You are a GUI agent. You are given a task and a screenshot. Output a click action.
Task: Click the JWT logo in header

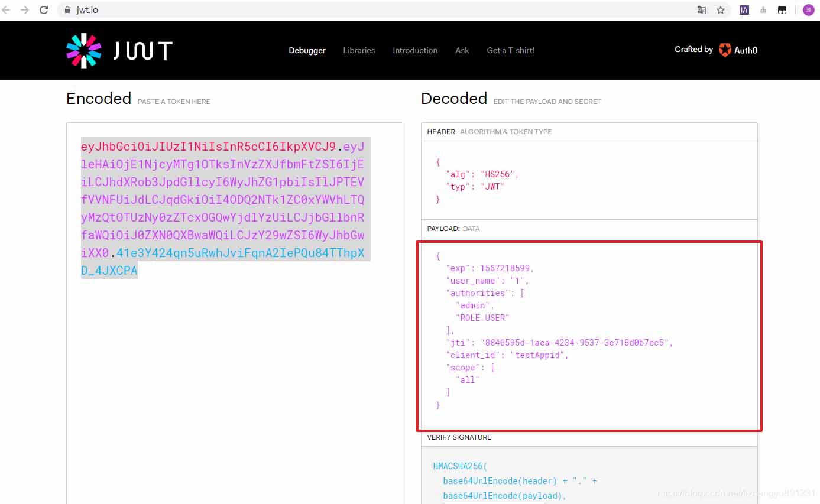119,50
